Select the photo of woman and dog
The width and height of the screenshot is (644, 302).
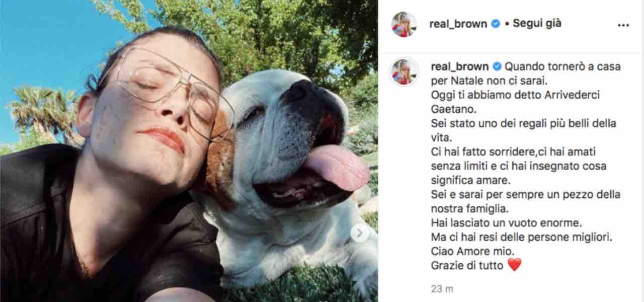[189, 151]
